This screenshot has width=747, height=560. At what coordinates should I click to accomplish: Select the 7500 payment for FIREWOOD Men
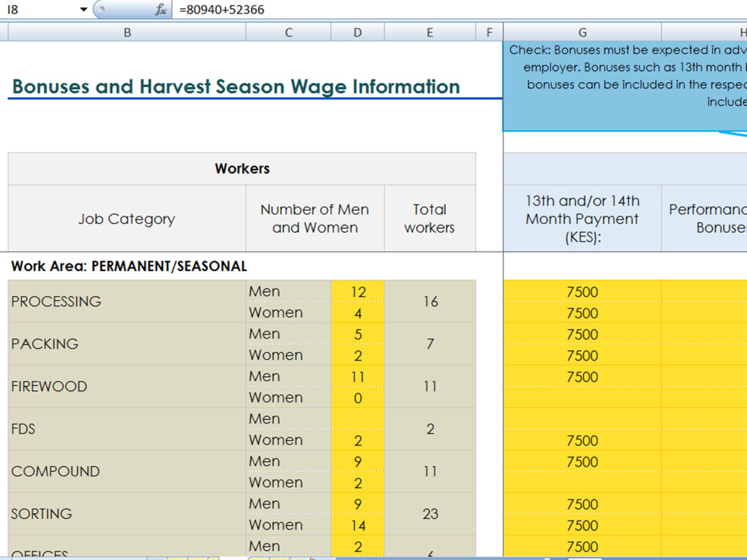(582, 376)
